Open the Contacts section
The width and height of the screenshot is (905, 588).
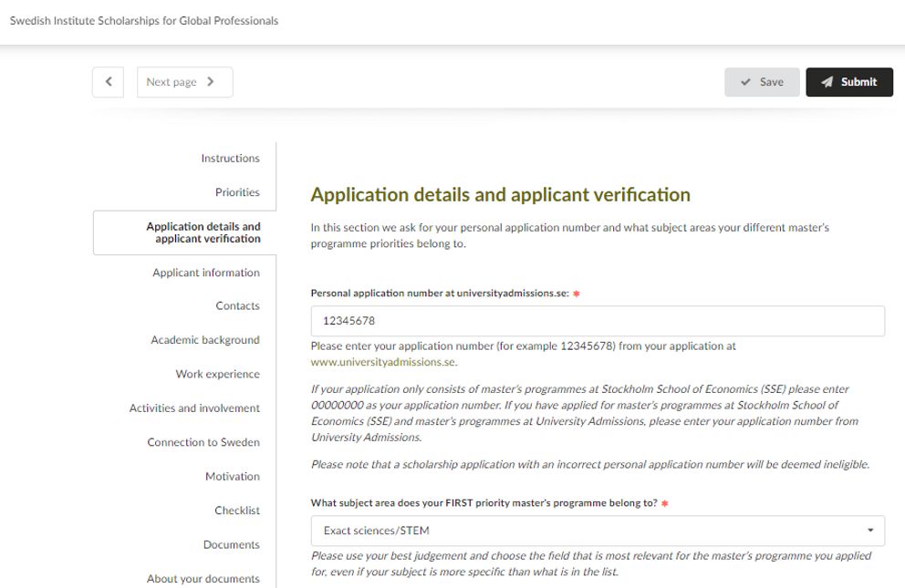click(x=237, y=306)
